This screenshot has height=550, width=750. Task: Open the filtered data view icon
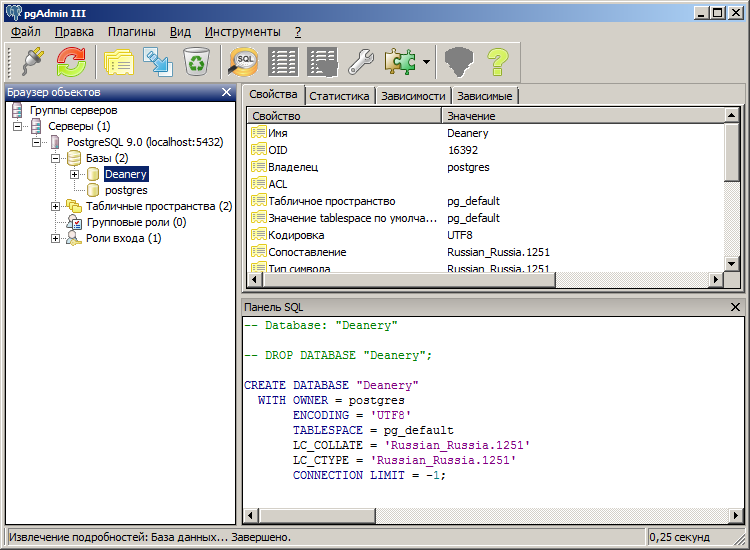[322, 62]
